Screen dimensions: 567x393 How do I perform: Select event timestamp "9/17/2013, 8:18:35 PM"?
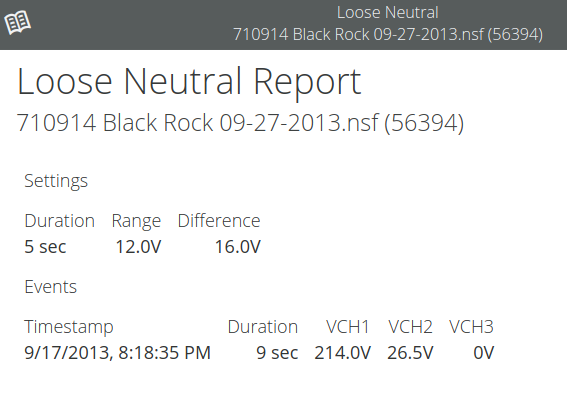point(118,353)
